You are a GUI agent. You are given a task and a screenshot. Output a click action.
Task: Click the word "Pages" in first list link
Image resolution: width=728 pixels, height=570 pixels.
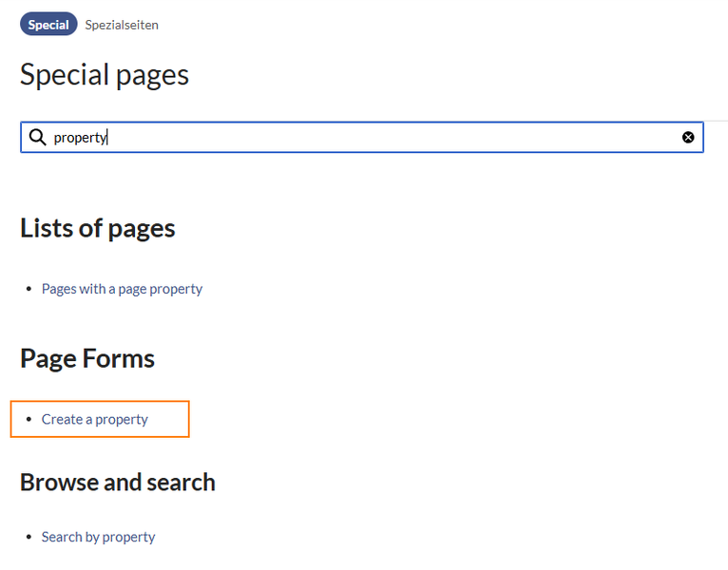59,289
